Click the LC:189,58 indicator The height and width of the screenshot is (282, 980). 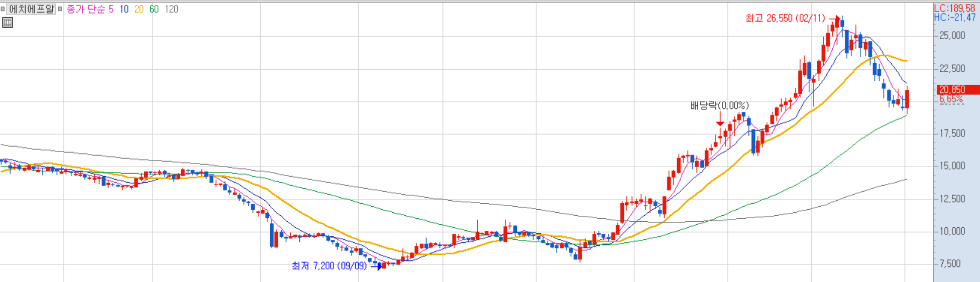954,9
